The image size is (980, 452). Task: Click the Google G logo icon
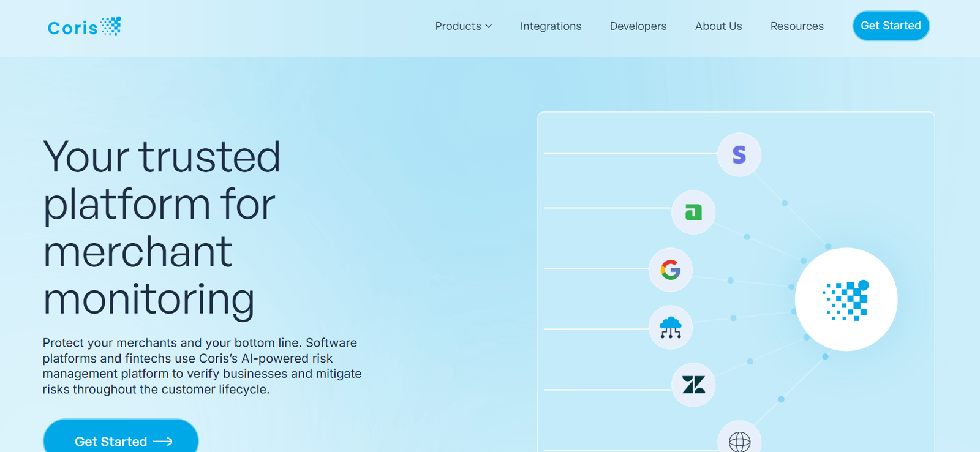click(x=671, y=269)
